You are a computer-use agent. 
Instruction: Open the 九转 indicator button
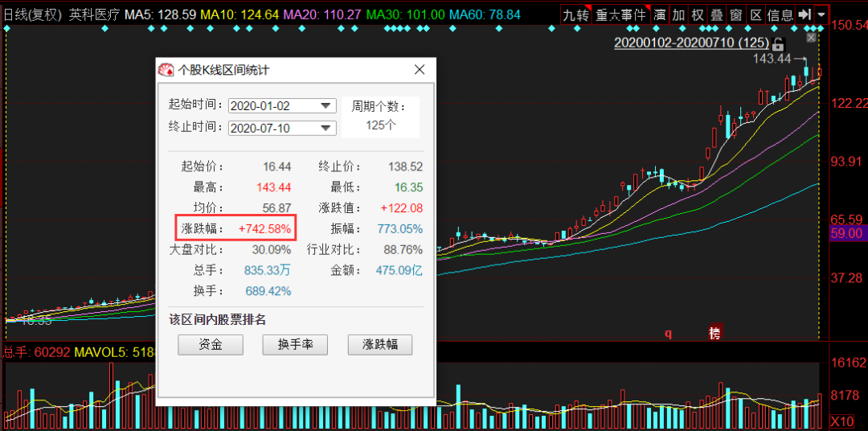(x=576, y=15)
